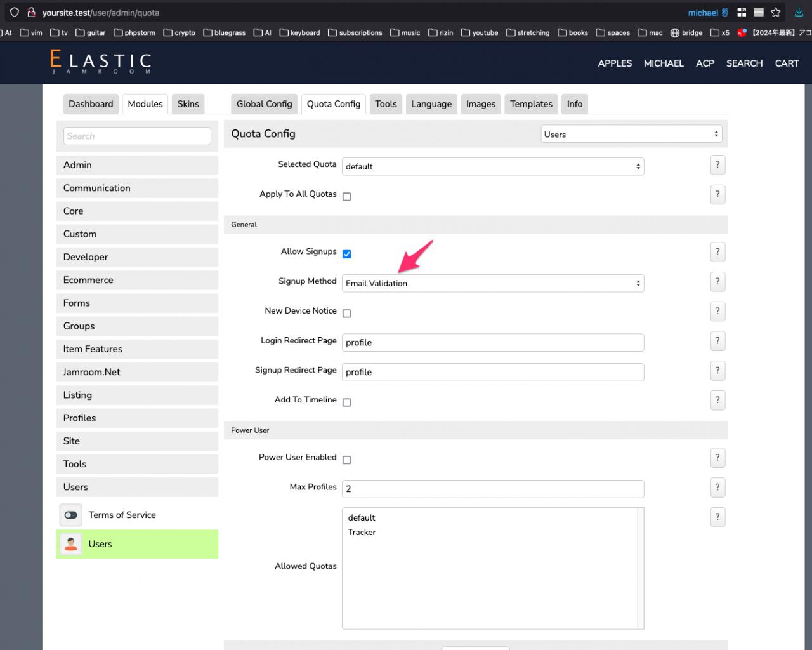Switch to the Global Config tab
Image resolution: width=812 pixels, height=650 pixels.
(x=264, y=104)
